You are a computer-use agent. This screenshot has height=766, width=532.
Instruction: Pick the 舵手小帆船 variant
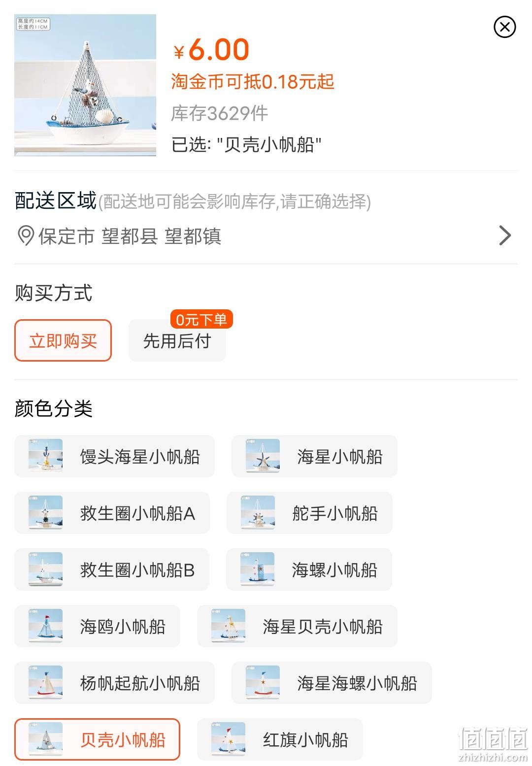point(309,513)
